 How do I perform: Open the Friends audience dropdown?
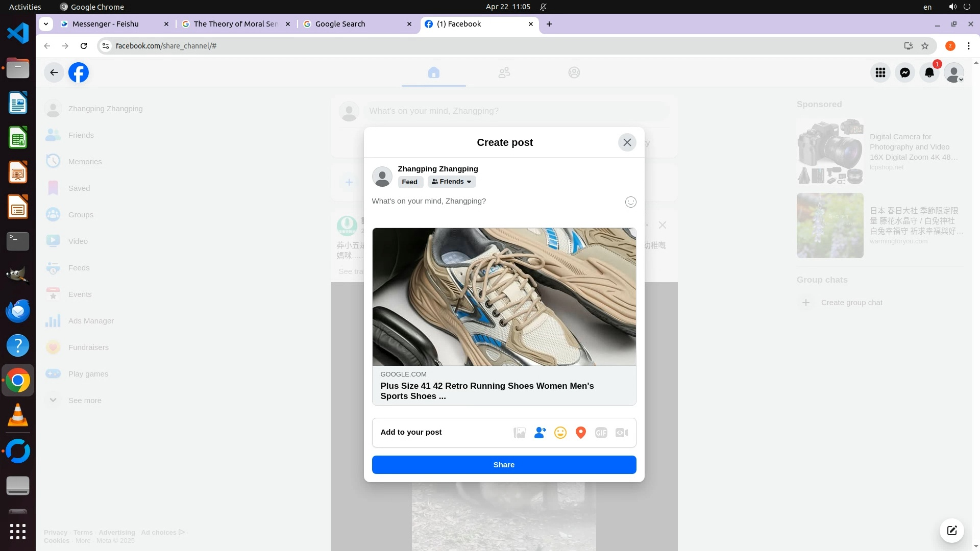click(452, 182)
